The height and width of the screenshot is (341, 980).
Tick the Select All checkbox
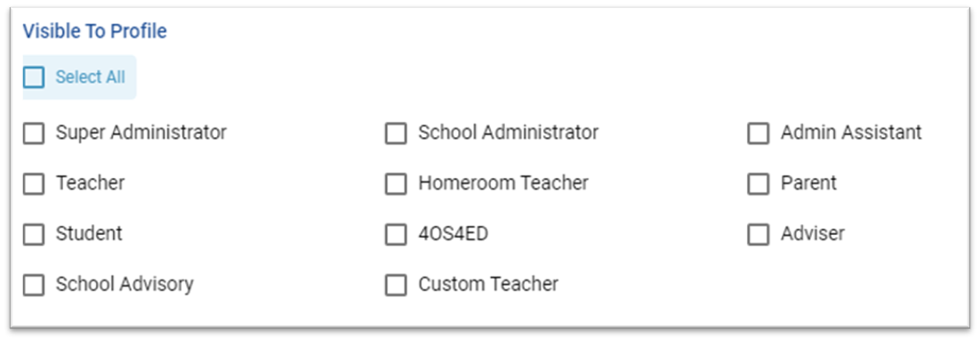point(34,77)
